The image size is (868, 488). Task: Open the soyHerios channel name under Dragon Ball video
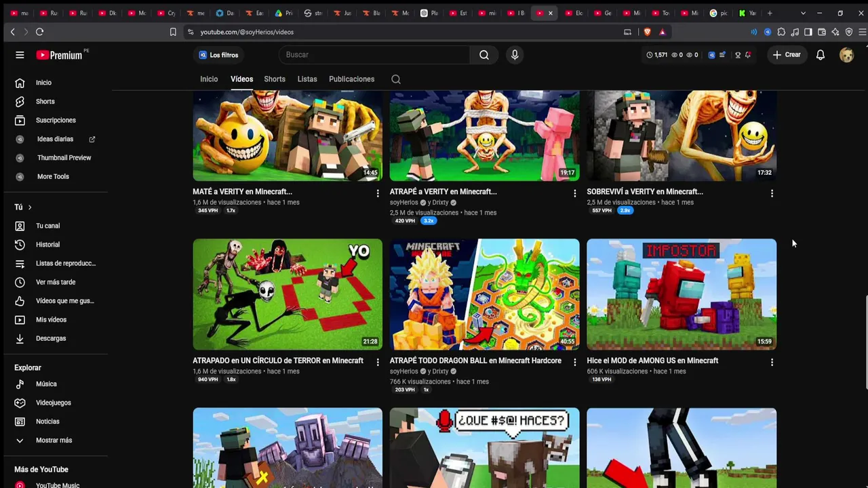(x=404, y=371)
